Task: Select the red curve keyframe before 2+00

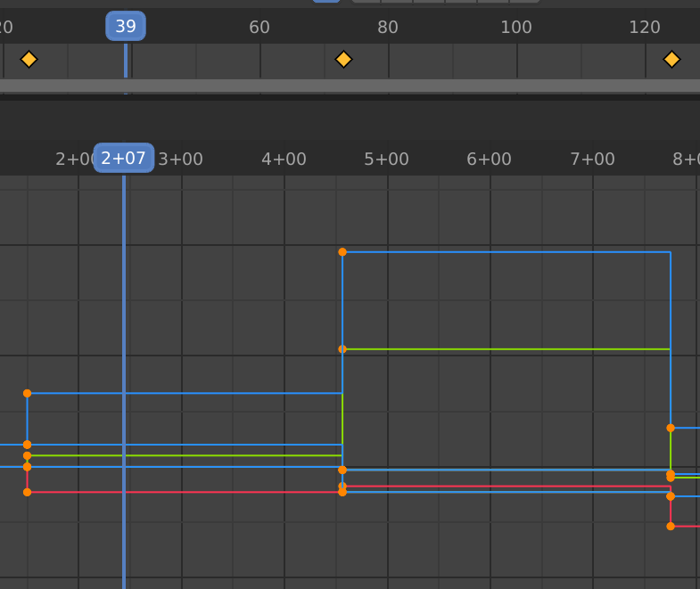Action: coord(28,492)
